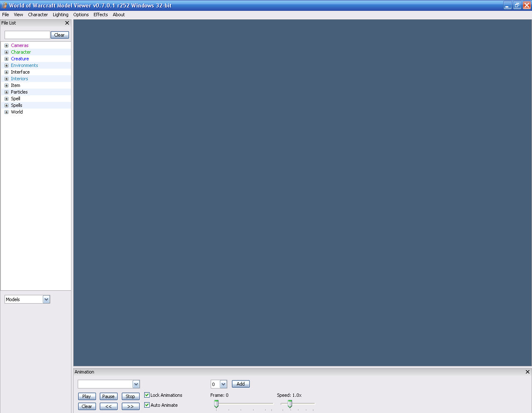
Task: Click Clear in the Animation panel
Action: click(x=87, y=406)
